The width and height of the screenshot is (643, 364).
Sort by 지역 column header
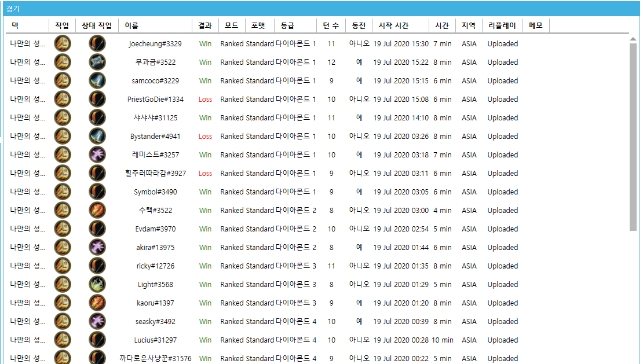coord(469,25)
